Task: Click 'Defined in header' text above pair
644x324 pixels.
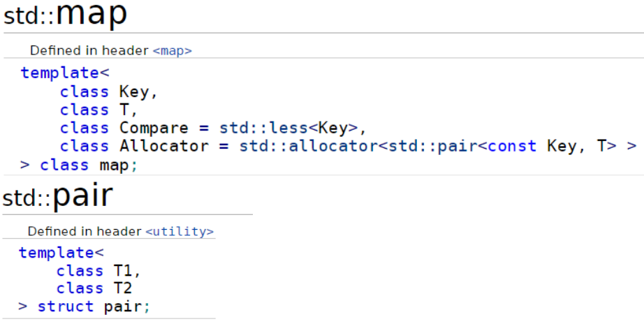Action: click(85, 231)
